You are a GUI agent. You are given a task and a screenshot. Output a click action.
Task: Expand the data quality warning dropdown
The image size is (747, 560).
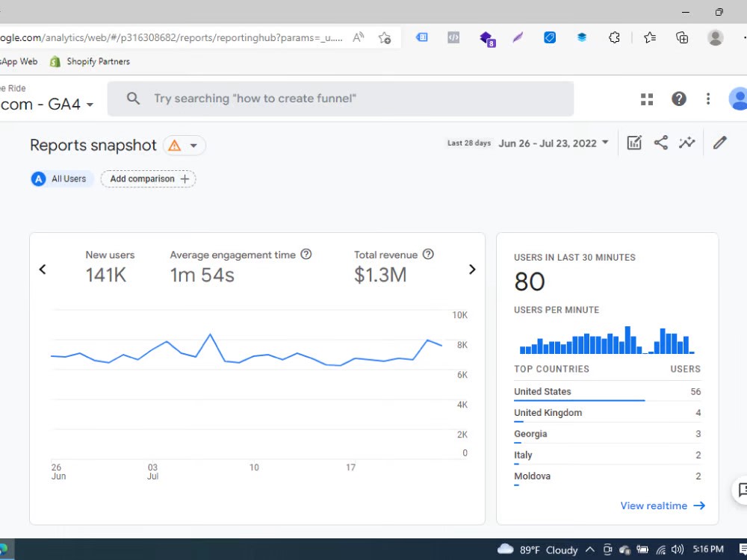pos(185,146)
